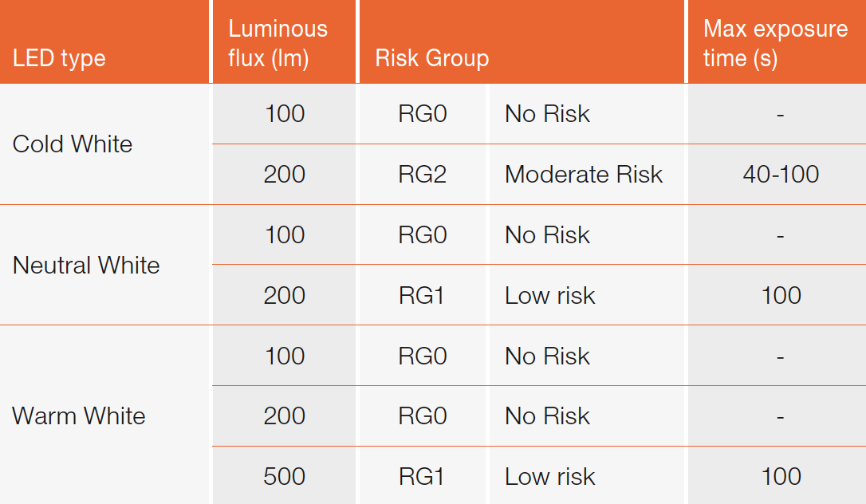
Task: Click Neutral White's 200 lm flux cell
Action: click(x=285, y=295)
